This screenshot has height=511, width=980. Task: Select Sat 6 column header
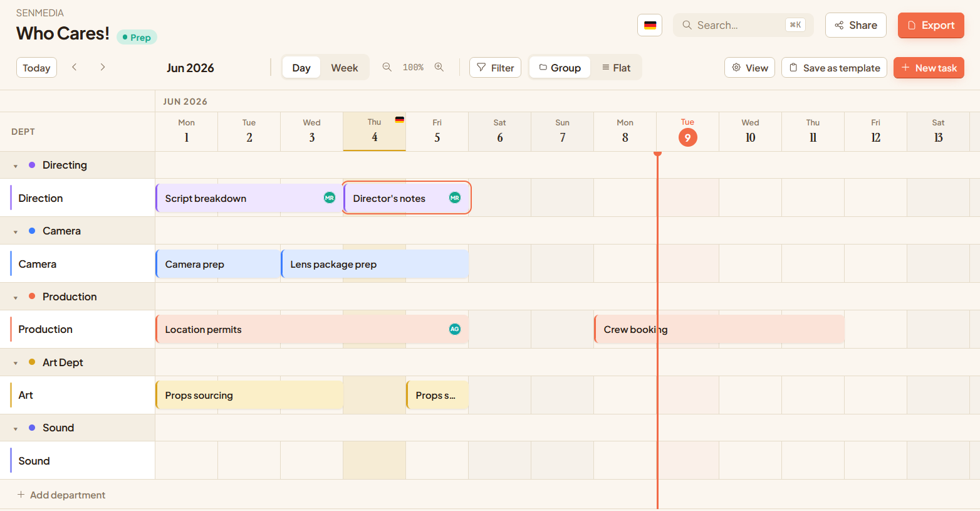click(500, 132)
